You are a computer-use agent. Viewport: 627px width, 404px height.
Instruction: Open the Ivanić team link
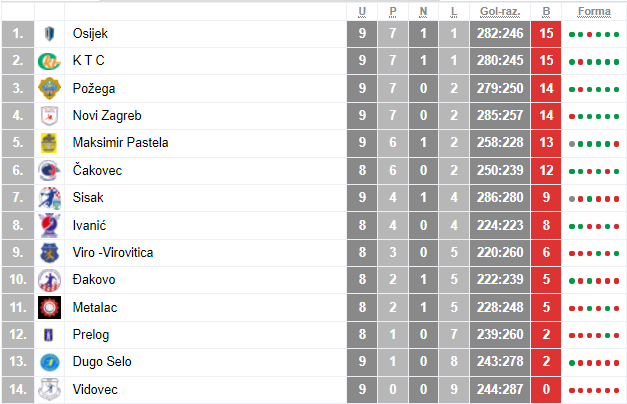(89, 225)
